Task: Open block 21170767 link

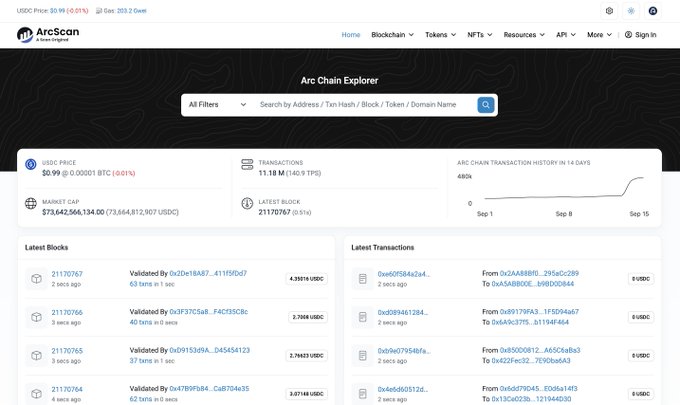Action: point(67,274)
